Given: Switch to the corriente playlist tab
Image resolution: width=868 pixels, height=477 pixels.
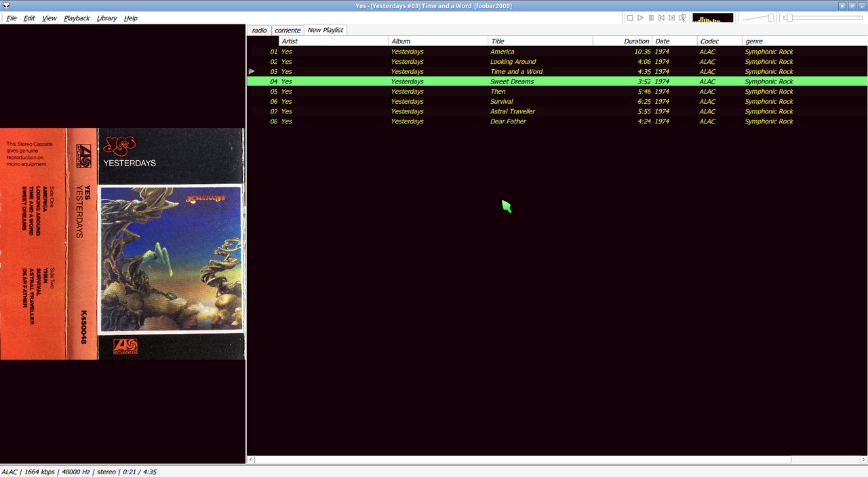Looking at the screenshot, I should [x=288, y=30].
